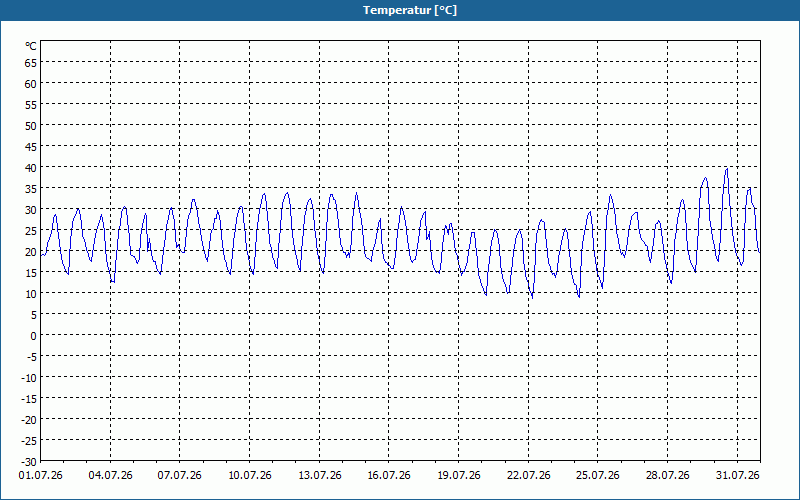
Task: Click the 19.07.26 date label
Action: pyautogui.click(x=459, y=476)
